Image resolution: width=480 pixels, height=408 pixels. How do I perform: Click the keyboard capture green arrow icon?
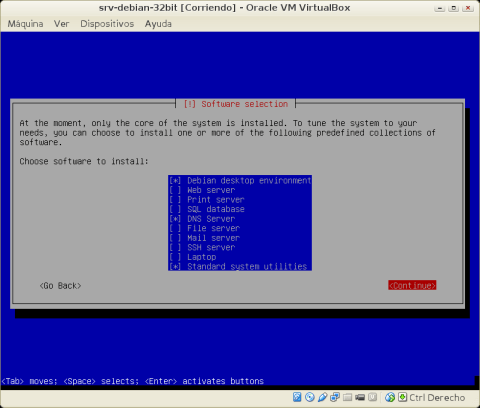click(402, 397)
